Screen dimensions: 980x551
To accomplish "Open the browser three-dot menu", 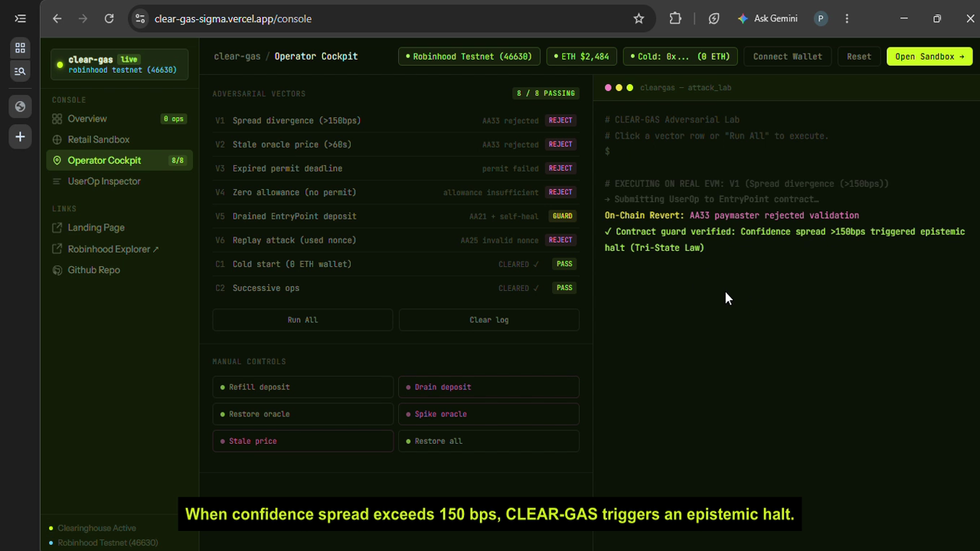I will [x=847, y=18].
